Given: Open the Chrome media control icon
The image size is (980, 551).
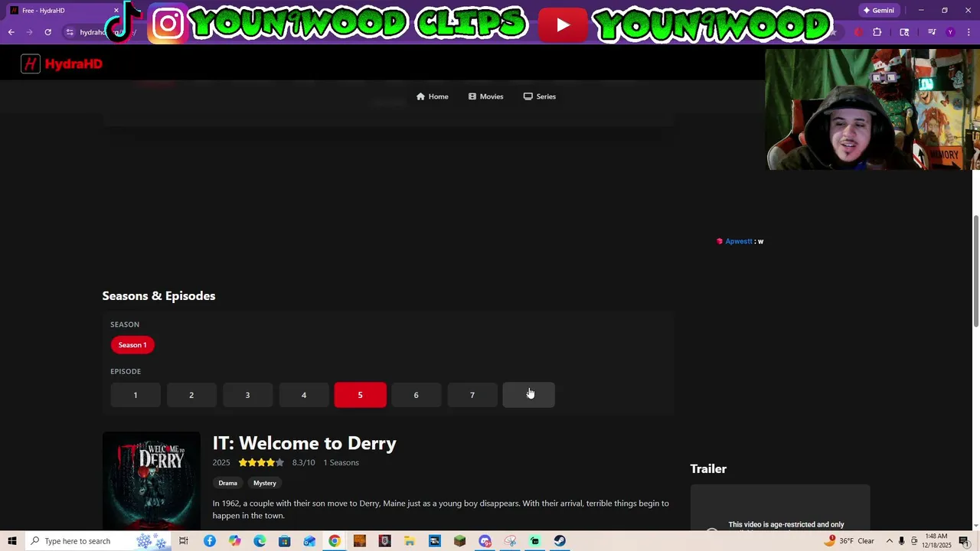Looking at the screenshot, I should coord(932,32).
